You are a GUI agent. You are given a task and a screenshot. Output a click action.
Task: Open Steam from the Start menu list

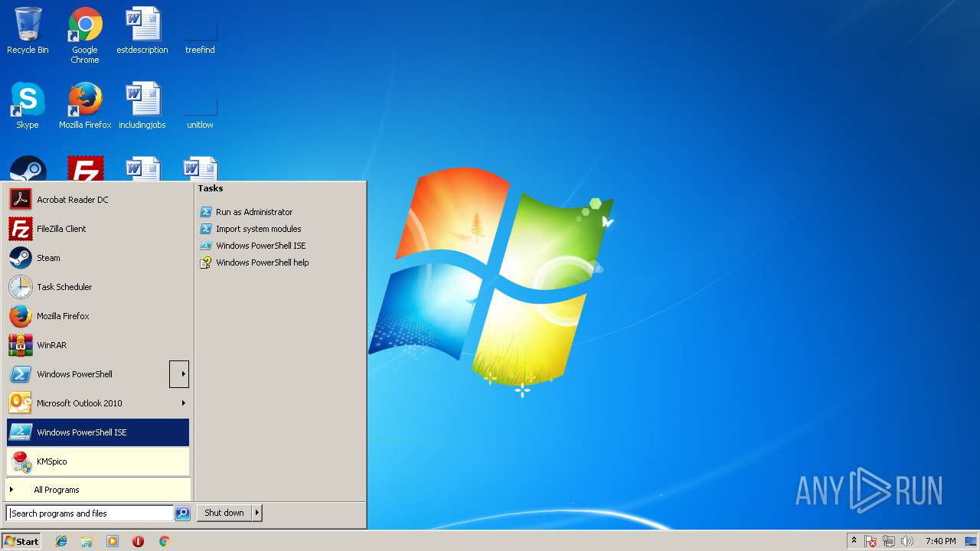click(x=97, y=258)
